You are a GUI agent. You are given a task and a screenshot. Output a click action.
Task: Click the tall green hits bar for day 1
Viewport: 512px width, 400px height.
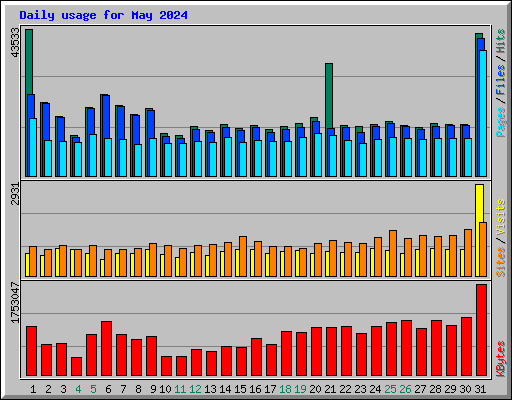(29, 62)
